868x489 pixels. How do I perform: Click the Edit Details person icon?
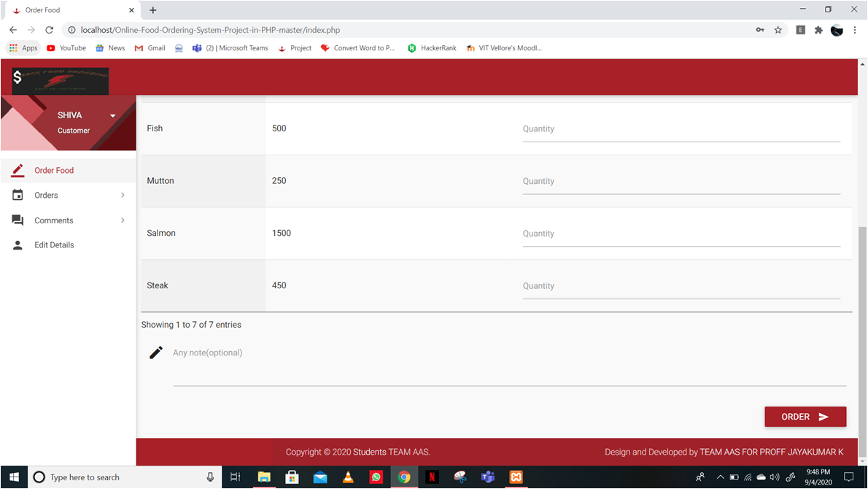(x=18, y=244)
